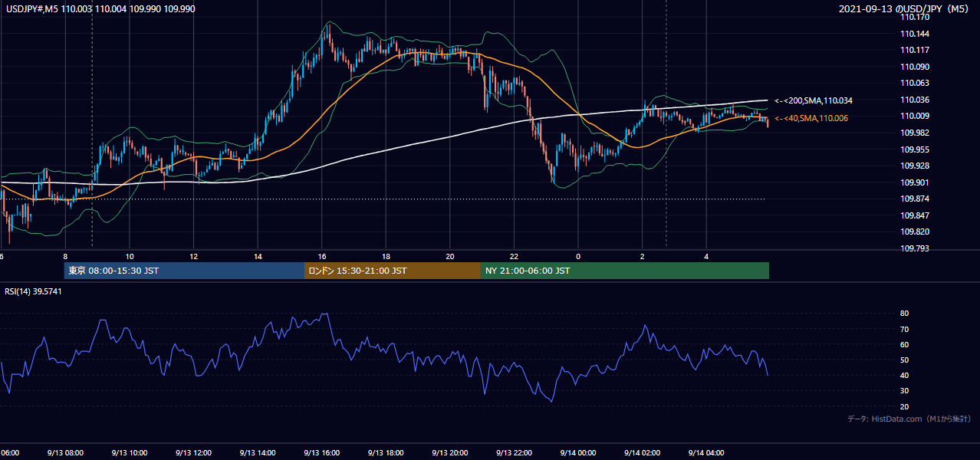980x460 pixels.
Task: Click price axis value 109.955
Action: [916, 149]
